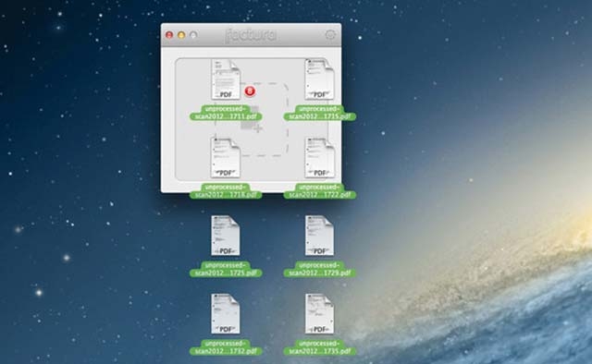Open the gear settings icon in Factura
592x364 pixels.
(x=330, y=35)
